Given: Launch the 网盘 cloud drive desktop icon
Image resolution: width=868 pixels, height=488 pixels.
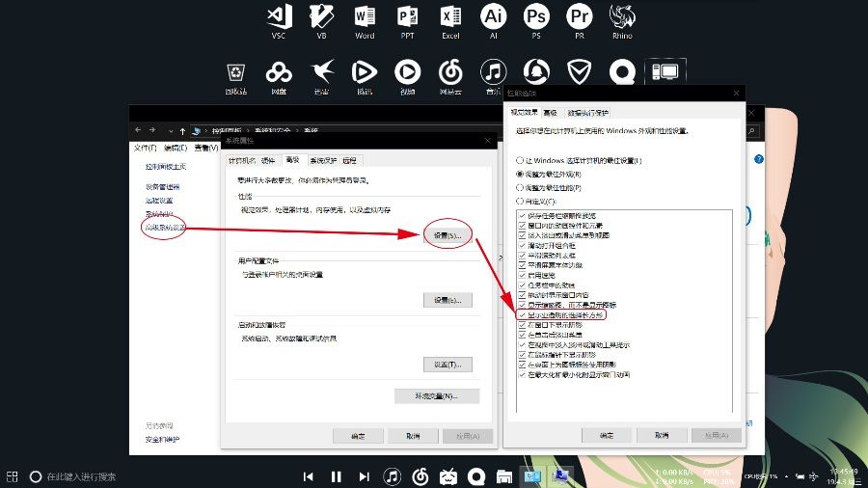Looking at the screenshot, I should (x=279, y=77).
